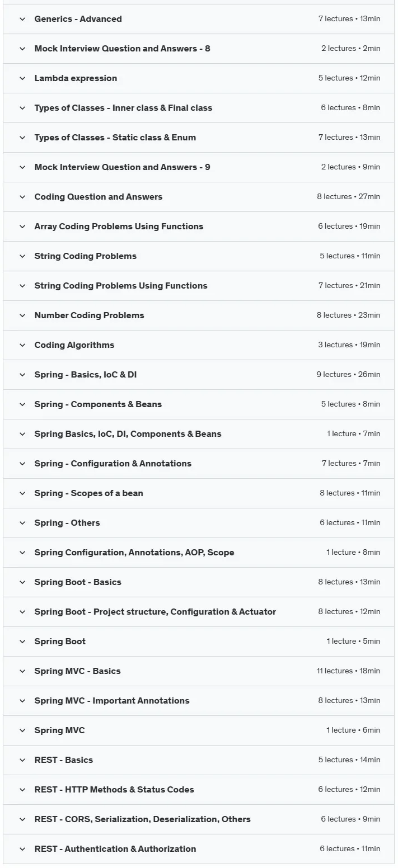
Task: Select Array Coding Problems Using Functions section
Action: click(x=199, y=227)
